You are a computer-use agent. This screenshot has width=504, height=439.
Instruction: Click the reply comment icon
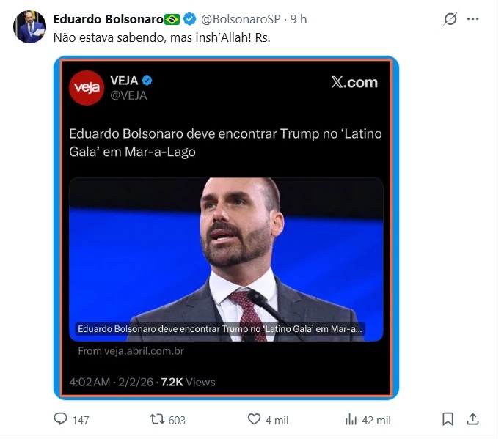[61, 419]
